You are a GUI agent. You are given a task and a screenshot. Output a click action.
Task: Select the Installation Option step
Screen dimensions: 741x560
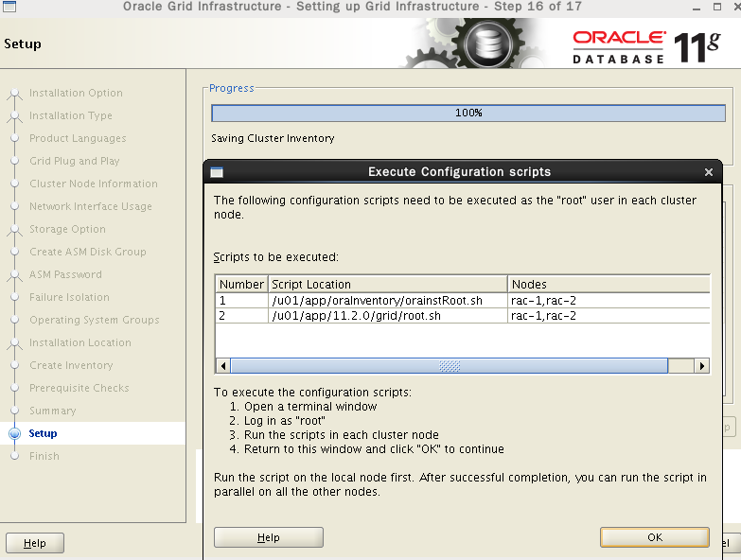coord(76,93)
